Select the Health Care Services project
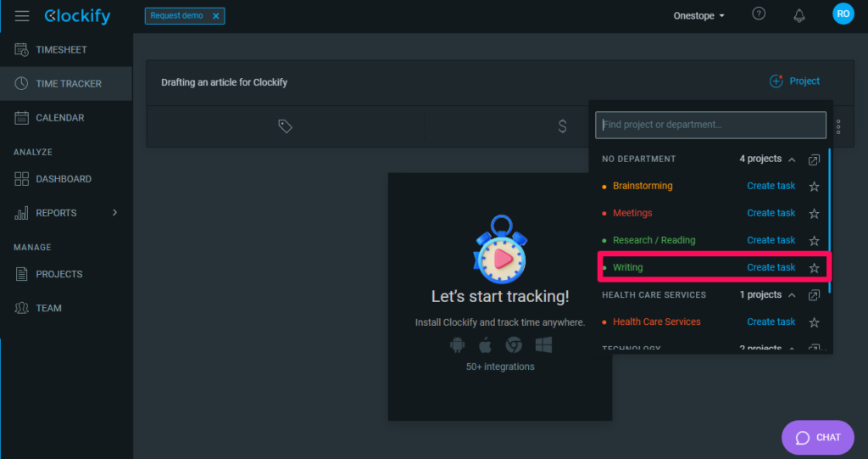Image resolution: width=868 pixels, height=459 pixels. point(657,322)
